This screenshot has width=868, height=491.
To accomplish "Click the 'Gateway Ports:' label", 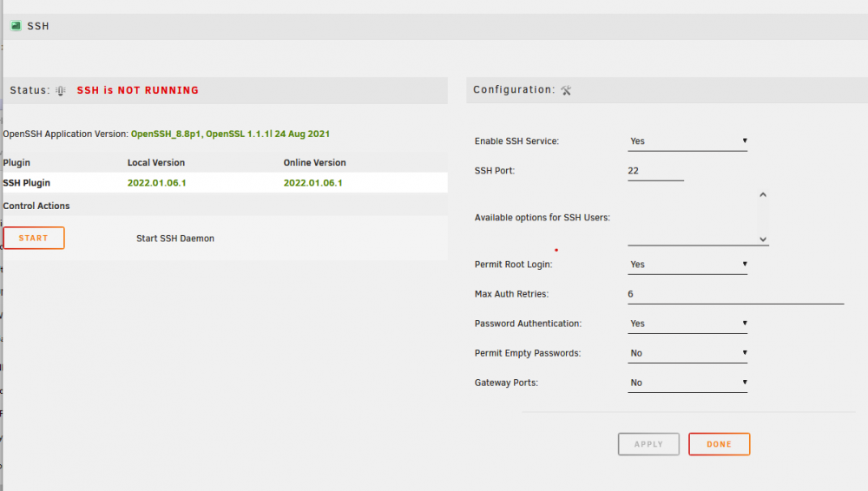I will pos(506,383).
